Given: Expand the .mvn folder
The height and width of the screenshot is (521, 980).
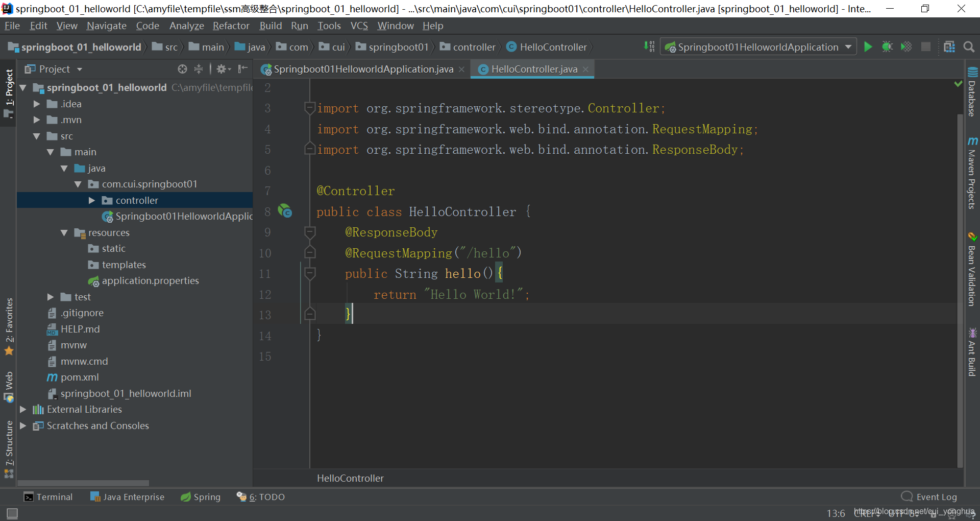Looking at the screenshot, I should 37,120.
